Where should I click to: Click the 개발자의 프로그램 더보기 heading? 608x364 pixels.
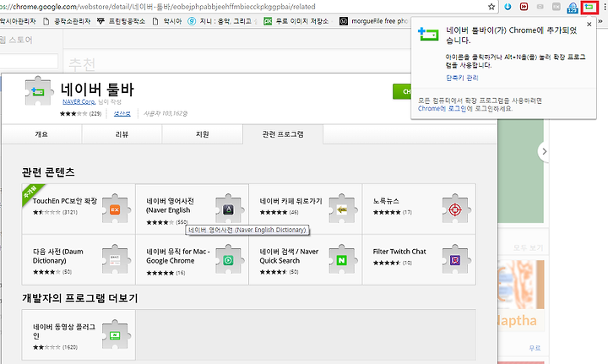tap(80, 298)
